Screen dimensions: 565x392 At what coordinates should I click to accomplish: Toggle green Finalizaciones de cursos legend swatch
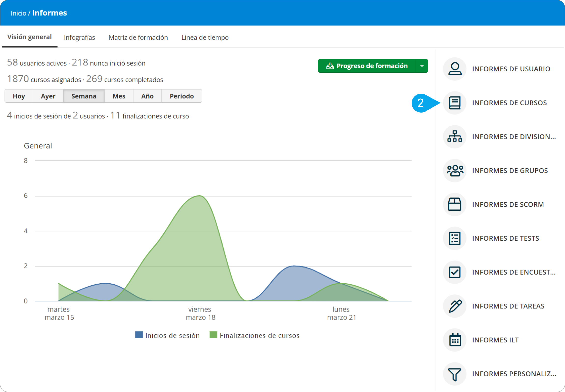click(x=213, y=335)
